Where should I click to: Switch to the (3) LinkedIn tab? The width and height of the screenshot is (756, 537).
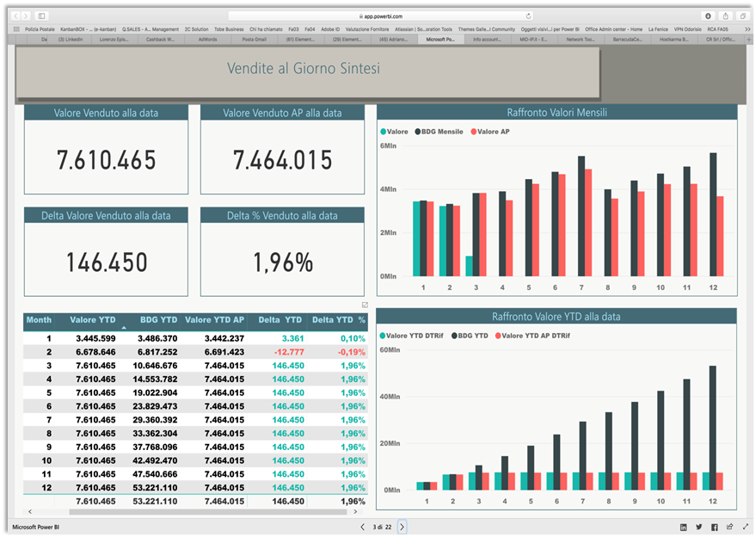click(x=71, y=40)
